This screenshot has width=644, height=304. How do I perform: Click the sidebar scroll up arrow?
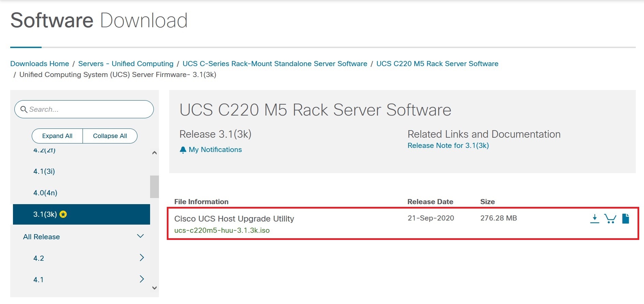[155, 153]
